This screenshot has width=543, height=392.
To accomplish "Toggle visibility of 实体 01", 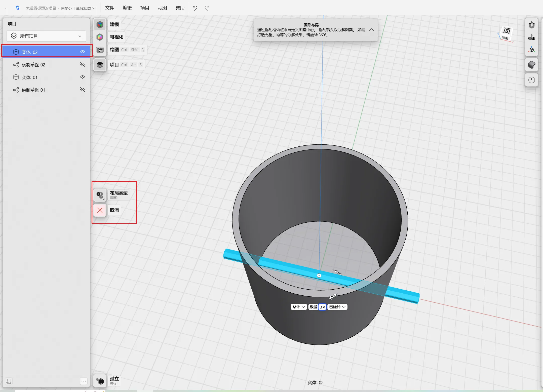I will 83,77.
